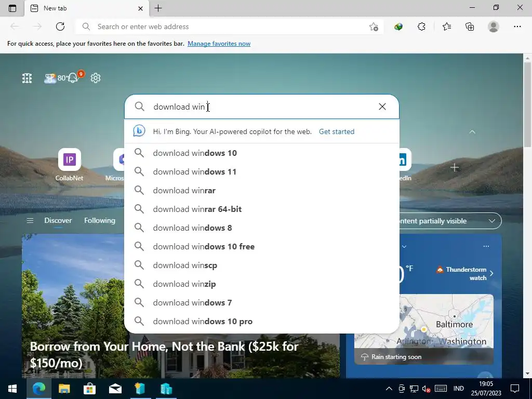Close the New tab browser tab
Image resolution: width=532 pixels, height=399 pixels.
coord(140,8)
